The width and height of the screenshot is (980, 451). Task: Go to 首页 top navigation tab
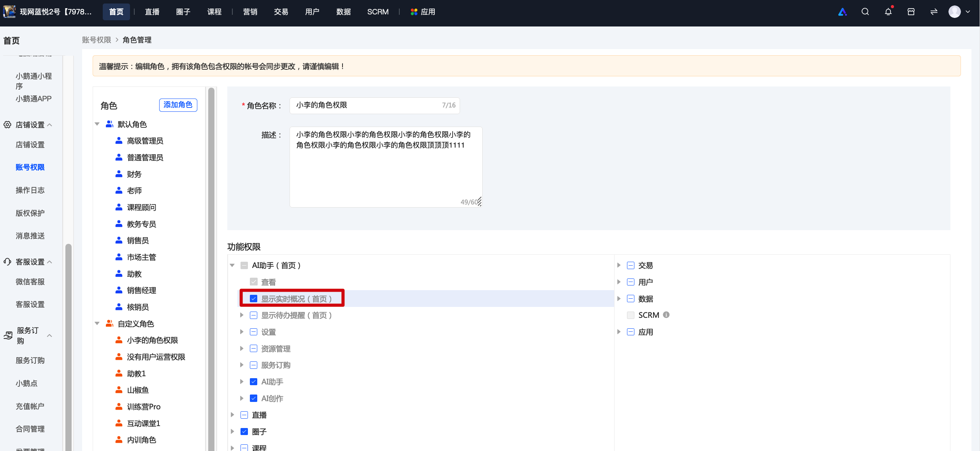pyautogui.click(x=116, y=12)
